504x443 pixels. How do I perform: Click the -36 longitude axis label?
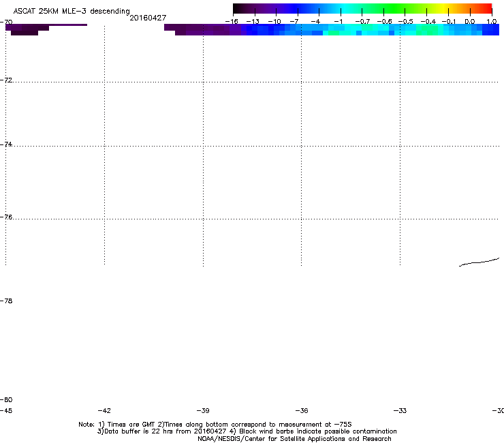click(302, 410)
